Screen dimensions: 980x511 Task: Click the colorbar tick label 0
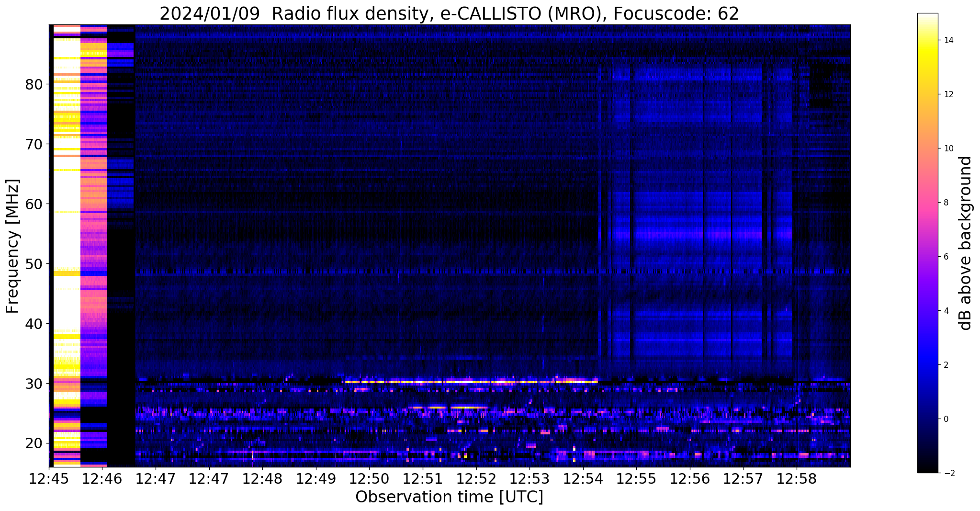(x=946, y=419)
